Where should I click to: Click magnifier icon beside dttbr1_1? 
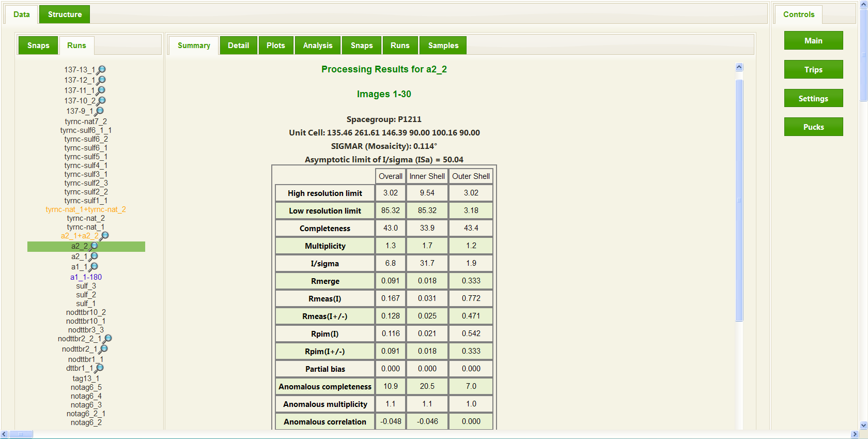(99, 369)
